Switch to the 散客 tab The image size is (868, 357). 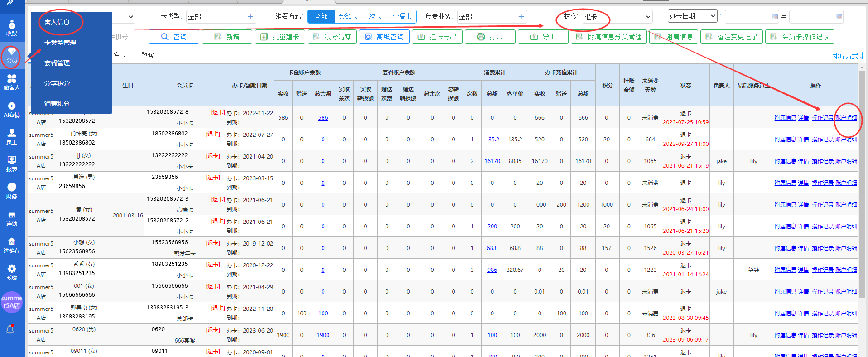tap(147, 55)
